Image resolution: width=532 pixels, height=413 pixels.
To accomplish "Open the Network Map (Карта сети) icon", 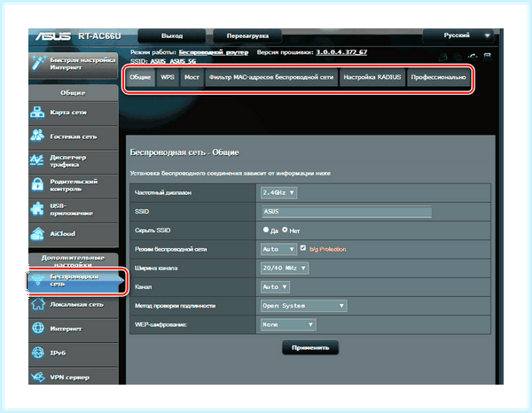I will click(x=37, y=113).
